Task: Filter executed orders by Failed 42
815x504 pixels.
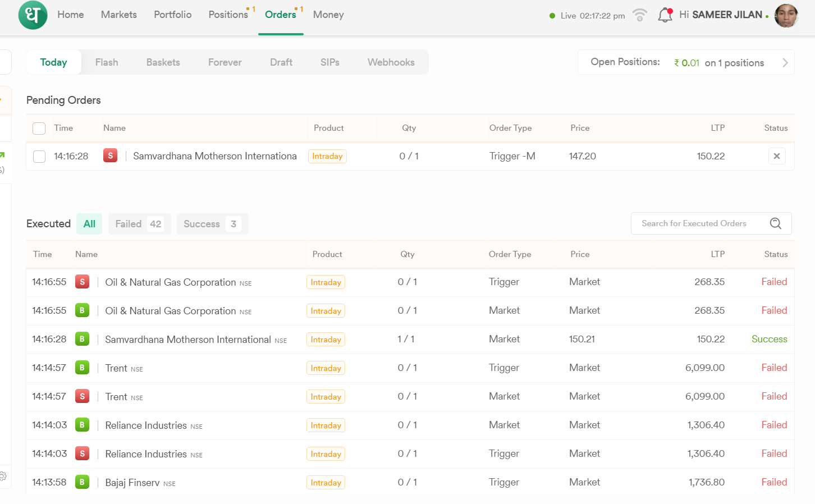Action: [139, 224]
